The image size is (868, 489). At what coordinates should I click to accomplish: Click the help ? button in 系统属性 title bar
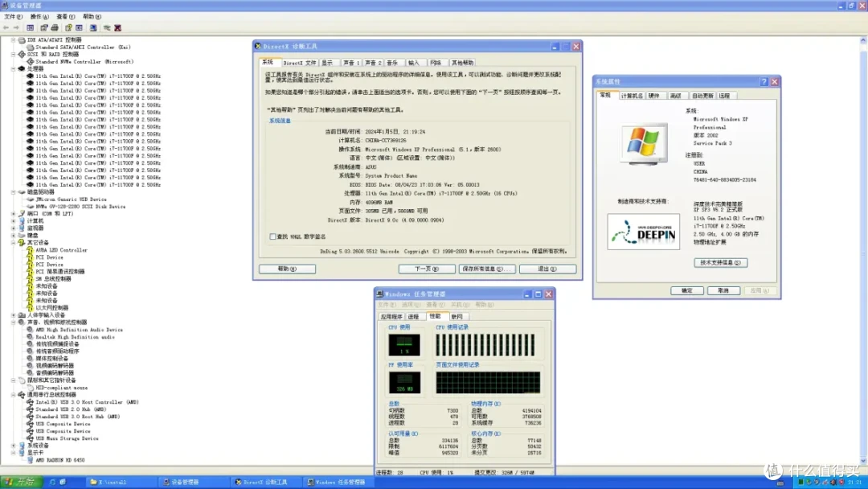click(764, 81)
